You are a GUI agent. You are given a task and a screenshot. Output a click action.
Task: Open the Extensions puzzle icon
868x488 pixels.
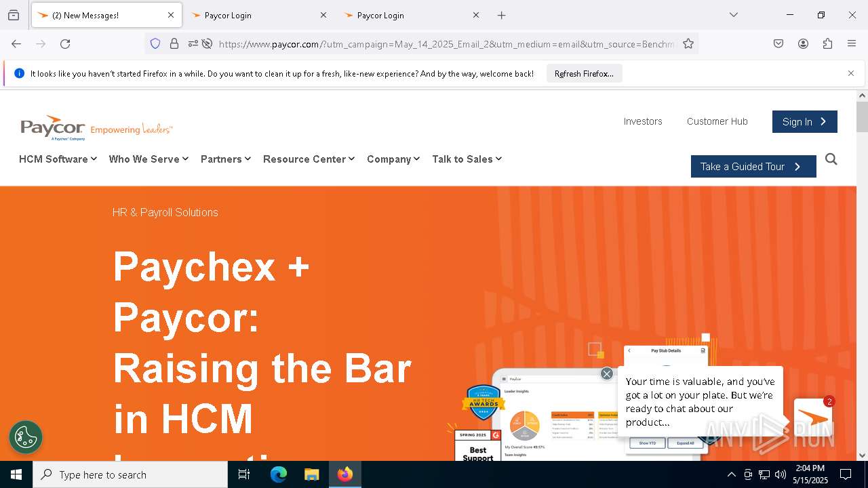coord(827,43)
